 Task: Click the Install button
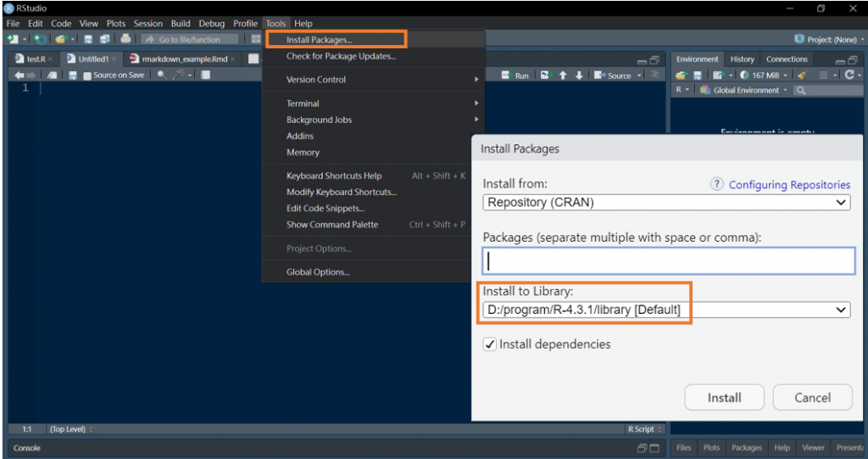tap(724, 397)
